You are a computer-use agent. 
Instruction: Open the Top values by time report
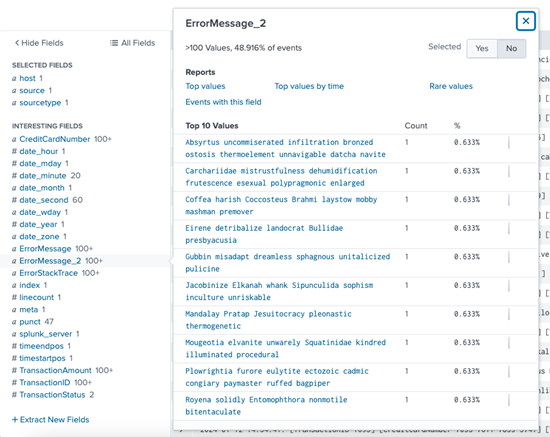[309, 86]
